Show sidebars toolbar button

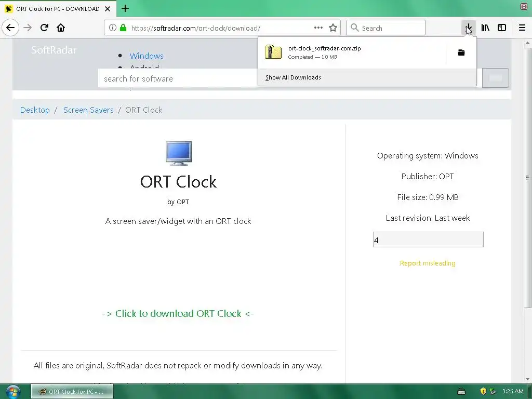point(502,28)
